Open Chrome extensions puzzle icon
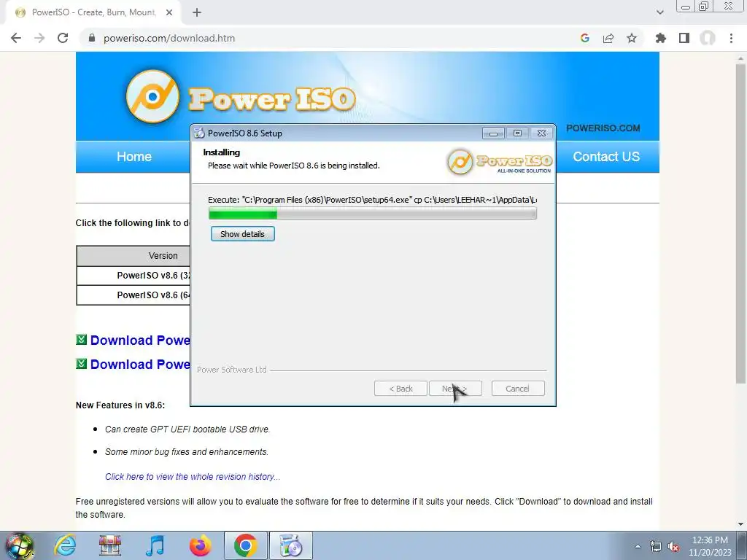This screenshot has width=747, height=560. pos(660,38)
